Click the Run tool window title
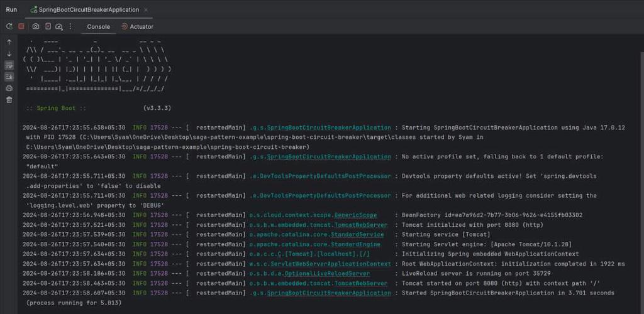 click(11, 9)
